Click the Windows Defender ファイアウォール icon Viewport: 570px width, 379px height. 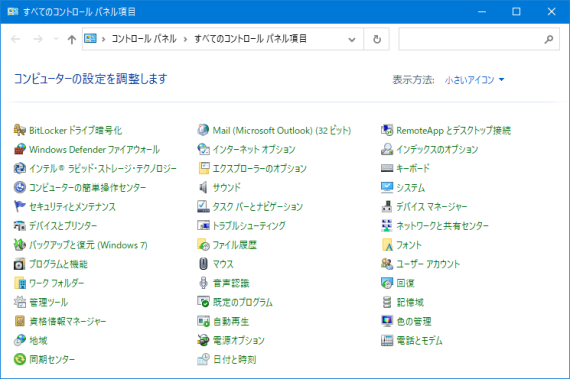pos(20,149)
